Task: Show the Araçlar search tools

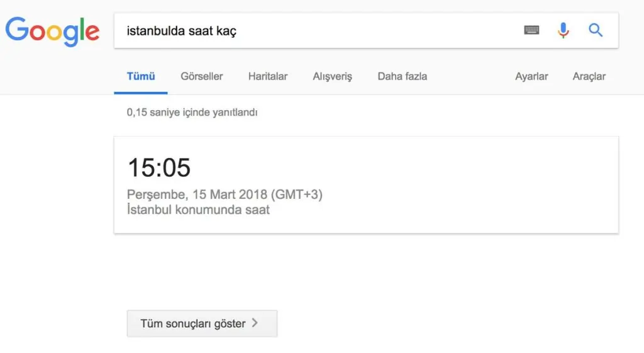Action: pos(589,77)
